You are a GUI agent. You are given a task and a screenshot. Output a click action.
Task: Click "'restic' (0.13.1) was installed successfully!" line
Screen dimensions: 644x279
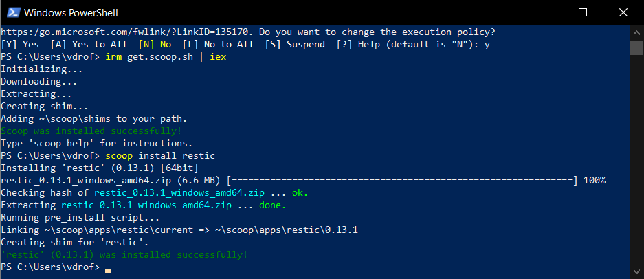pyautogui.click(x=124, y=255)
